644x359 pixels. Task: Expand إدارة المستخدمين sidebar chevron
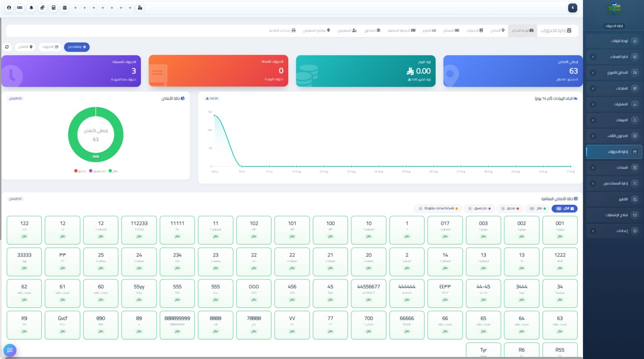(x=593, y=184)
